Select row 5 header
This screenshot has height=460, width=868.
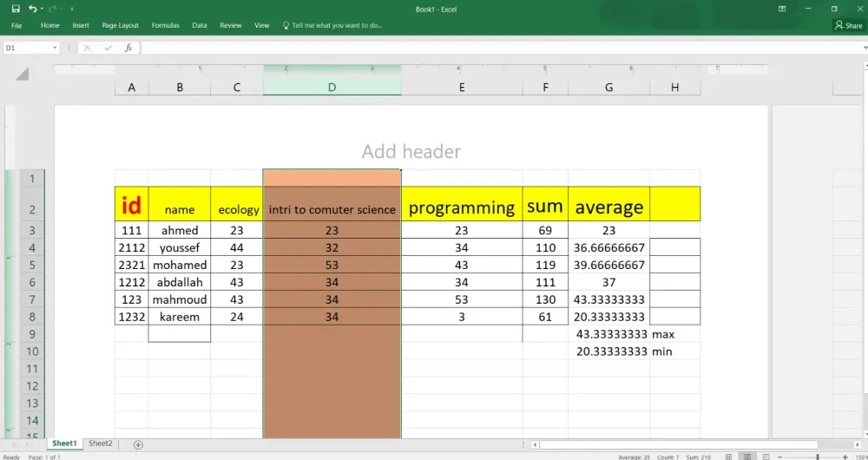(32, 265)
